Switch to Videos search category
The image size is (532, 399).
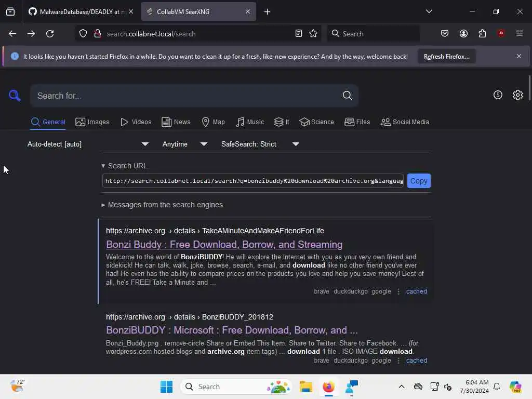click(136, 122)
